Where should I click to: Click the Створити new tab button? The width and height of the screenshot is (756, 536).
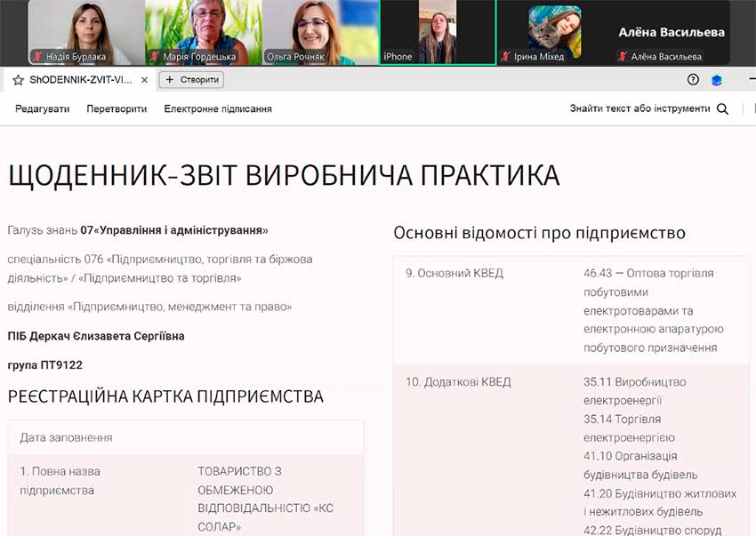pos(191,80)
